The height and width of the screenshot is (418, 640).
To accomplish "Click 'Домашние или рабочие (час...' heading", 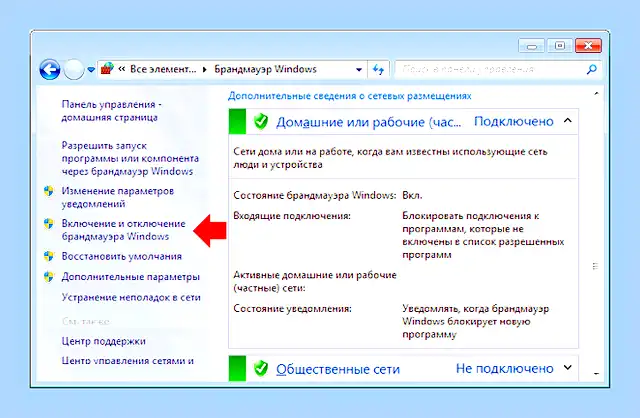I will 369,122.
